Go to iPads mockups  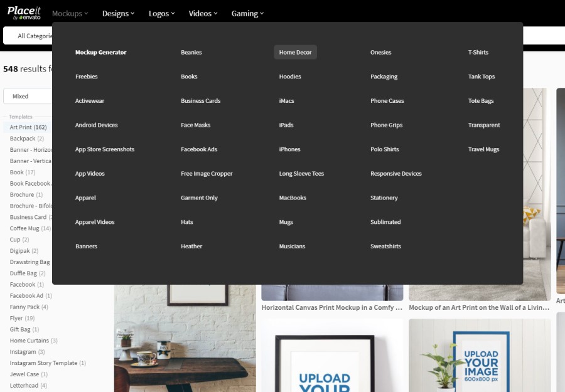click(286, 125)
